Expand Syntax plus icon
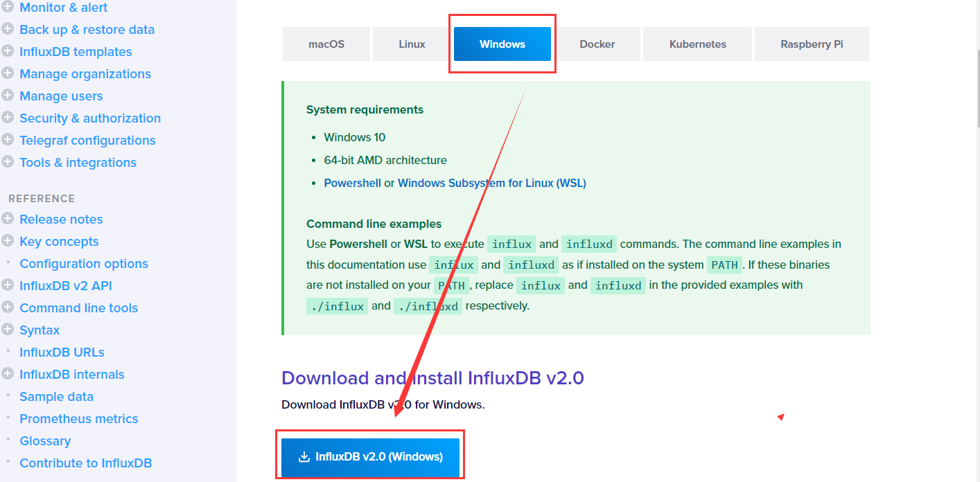This screenshot has width=980, height=482. [8, 330]
